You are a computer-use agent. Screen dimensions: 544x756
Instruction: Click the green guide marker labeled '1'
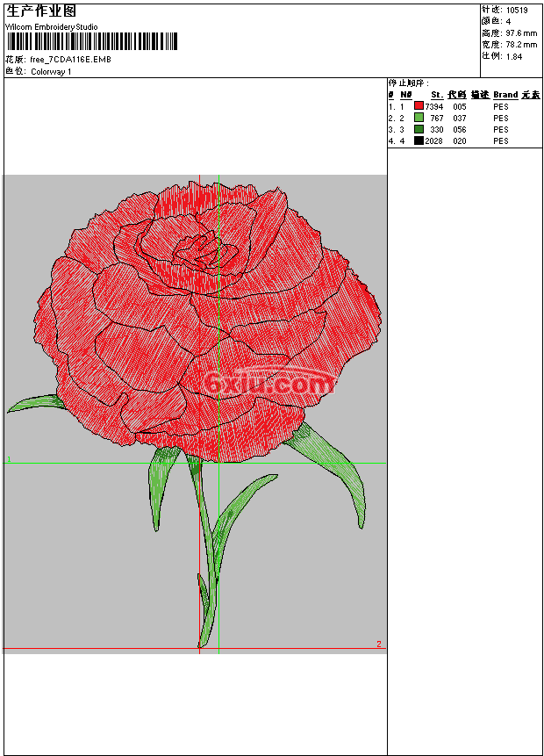(x=9, y=459)
